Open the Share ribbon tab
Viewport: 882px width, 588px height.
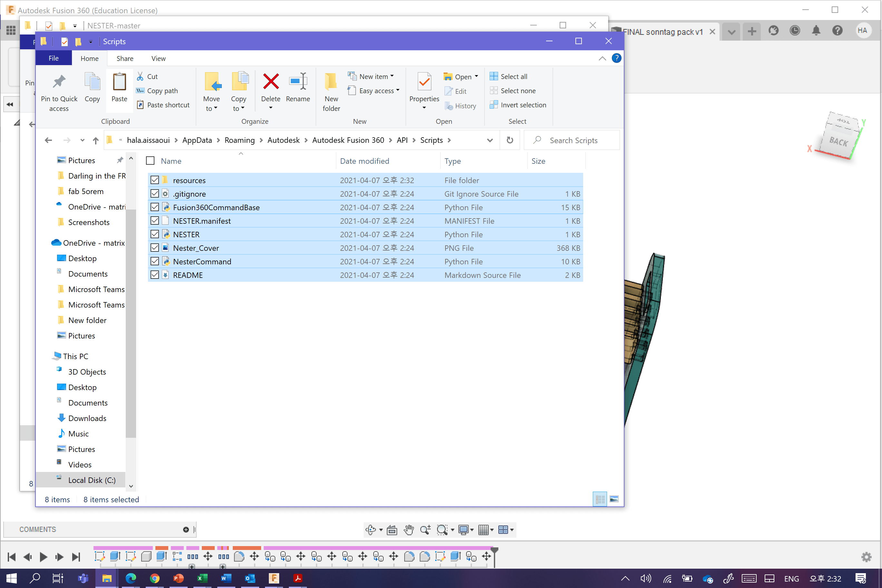click(x=124, y=58)
